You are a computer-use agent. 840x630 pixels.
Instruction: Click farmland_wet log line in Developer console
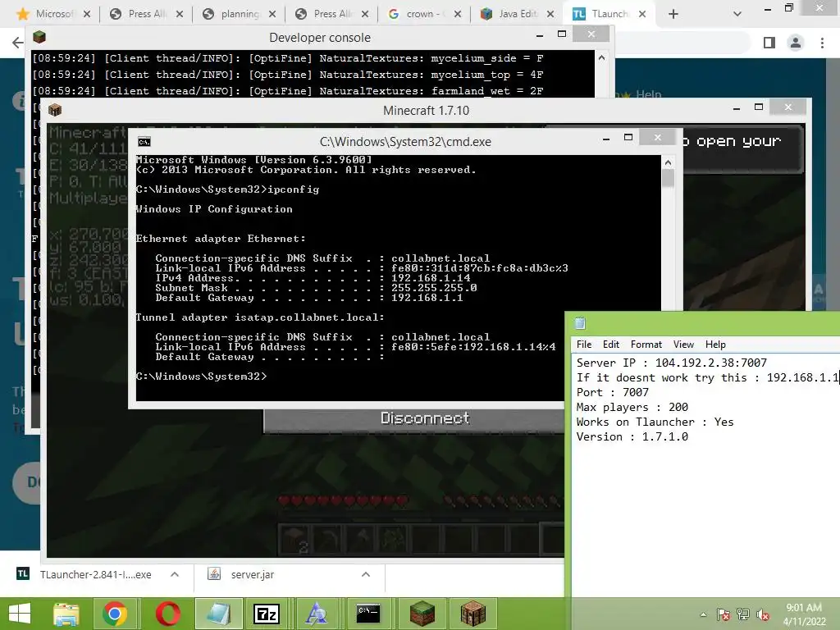tap(287, 91)
